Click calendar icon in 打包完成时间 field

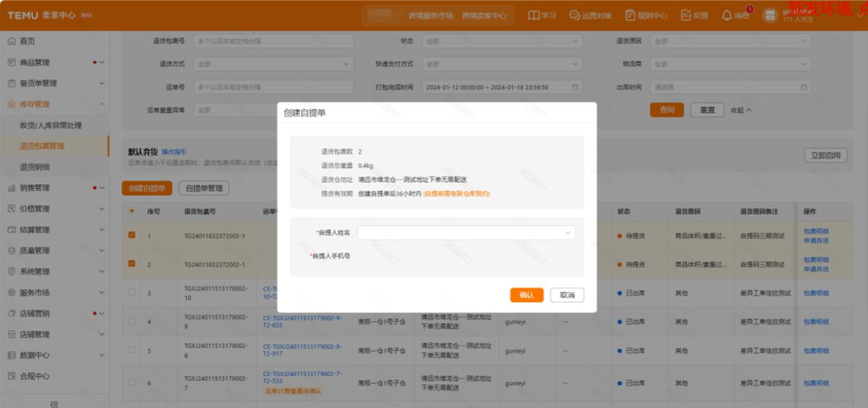pos(575,87)
